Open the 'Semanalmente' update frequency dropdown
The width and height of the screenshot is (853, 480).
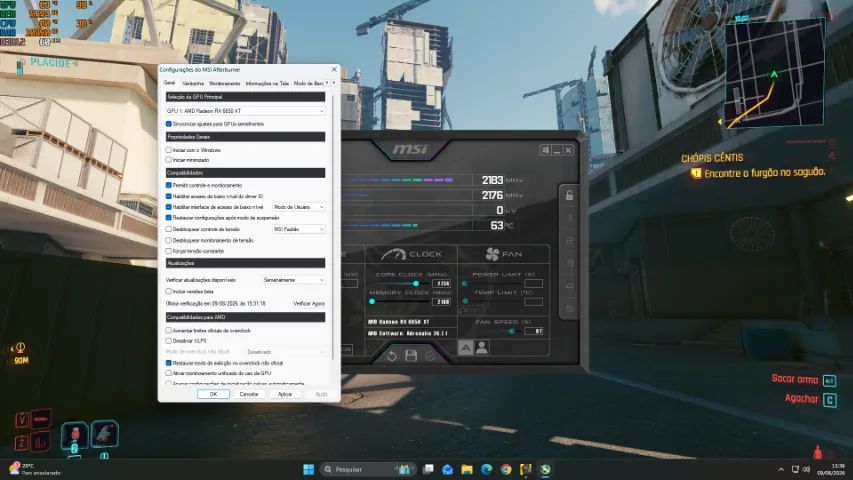click(x=294, y=280)
